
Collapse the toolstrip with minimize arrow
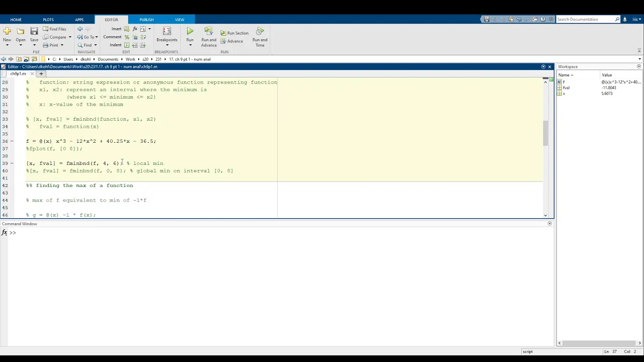point(640,50)
